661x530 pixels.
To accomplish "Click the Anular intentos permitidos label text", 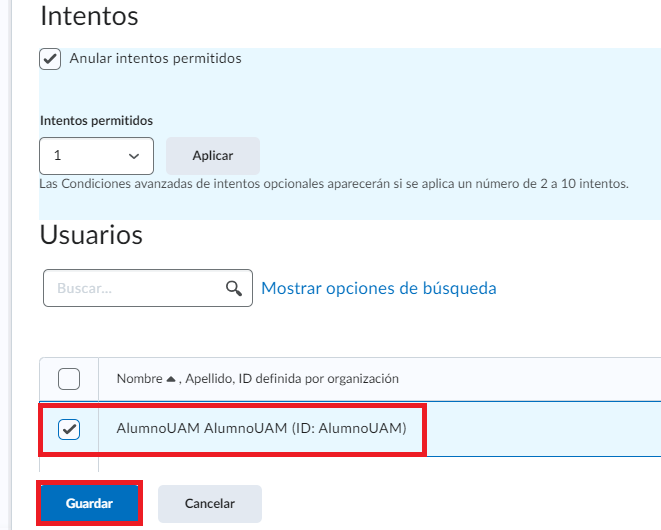I will click(x=155, y=59).
